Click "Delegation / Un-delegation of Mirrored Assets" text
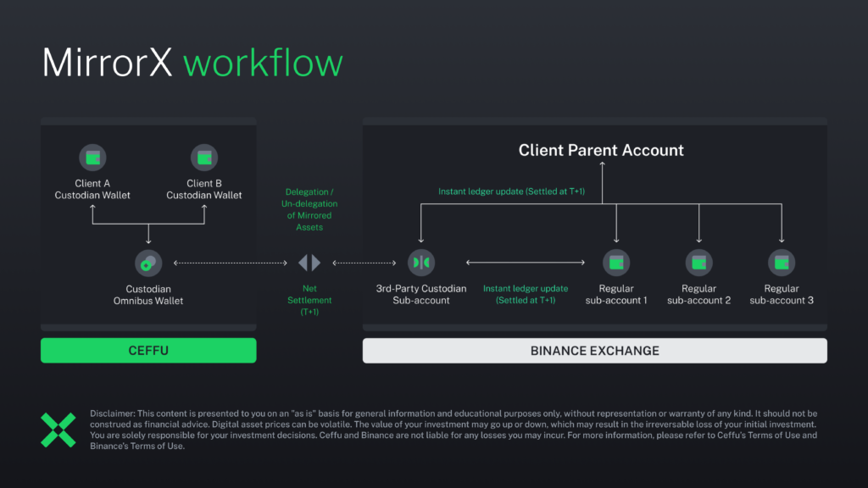This screenshot has width=868, height=488. (309, 209)
